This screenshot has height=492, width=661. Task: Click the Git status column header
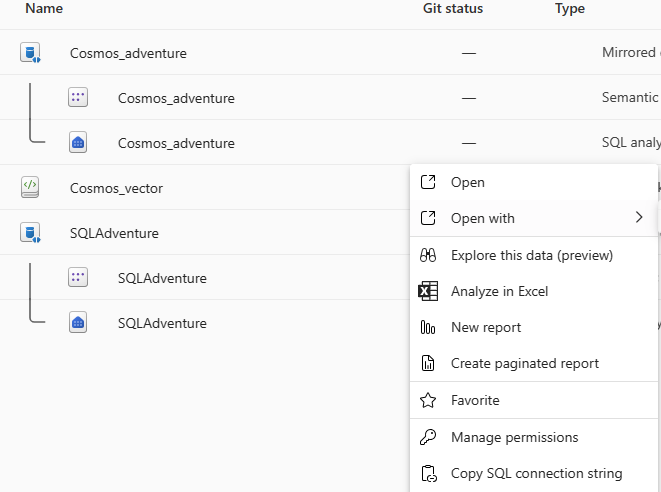click(x=453, y=8)
